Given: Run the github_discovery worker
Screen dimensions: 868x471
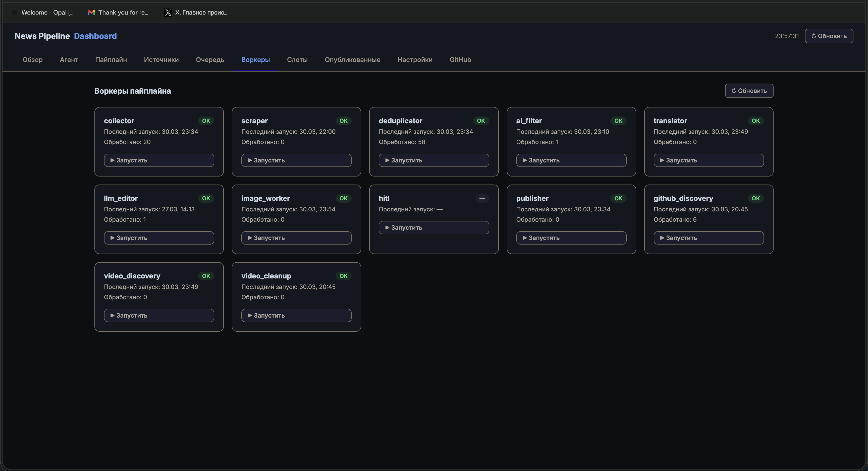Looking at the screenshot, I should point(709,238).
